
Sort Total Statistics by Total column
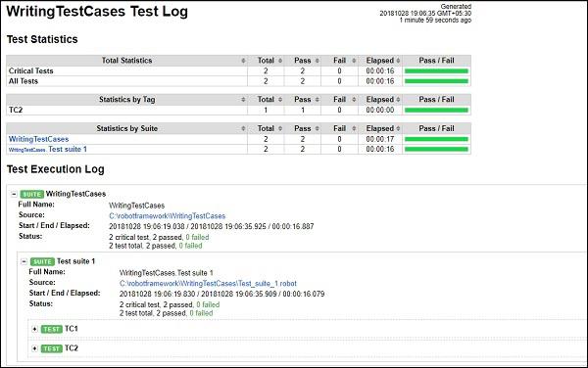pos(279,61)
